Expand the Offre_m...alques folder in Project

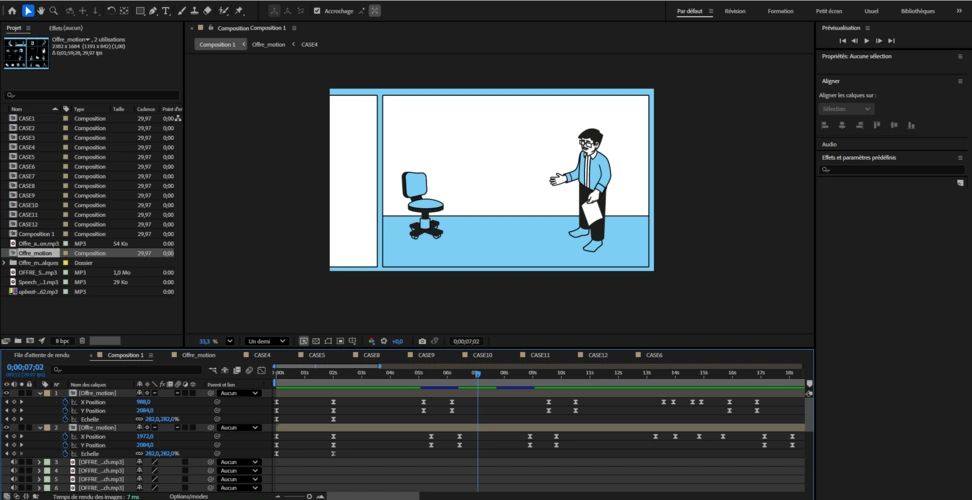pos(4,263)
